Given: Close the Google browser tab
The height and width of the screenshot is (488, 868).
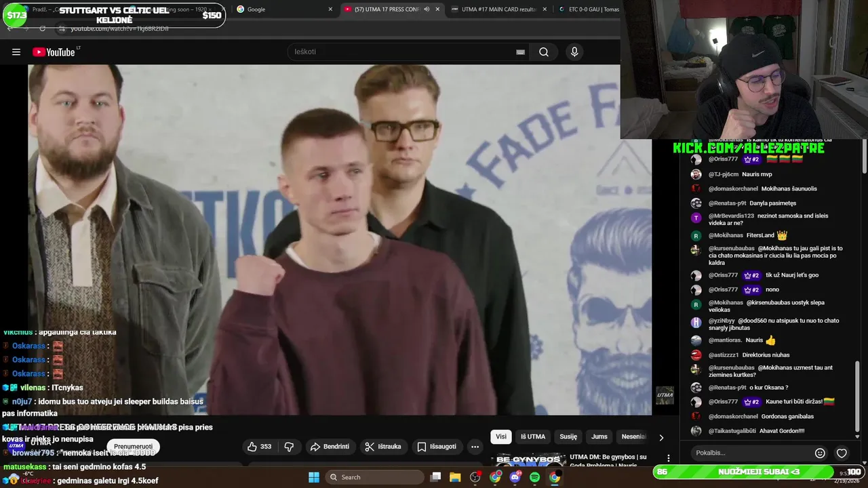Looking at the screenshot, I should pyautogui.click(x=330, y=9).
